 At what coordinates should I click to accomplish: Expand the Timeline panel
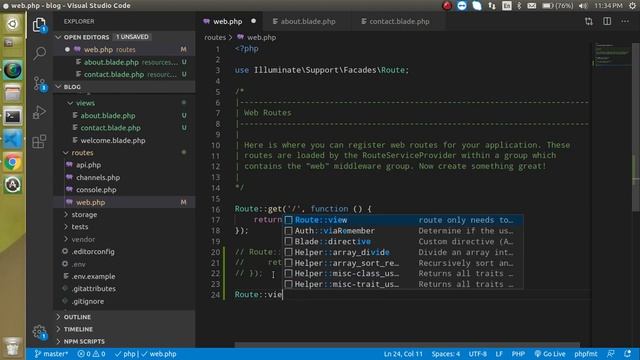pyautogui.click(x=124, y=329)
